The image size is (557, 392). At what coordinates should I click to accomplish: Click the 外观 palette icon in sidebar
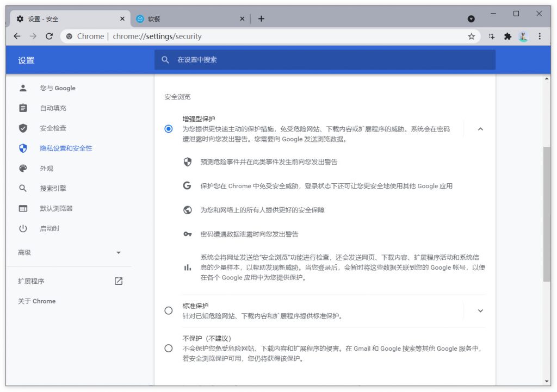point(22,168)
